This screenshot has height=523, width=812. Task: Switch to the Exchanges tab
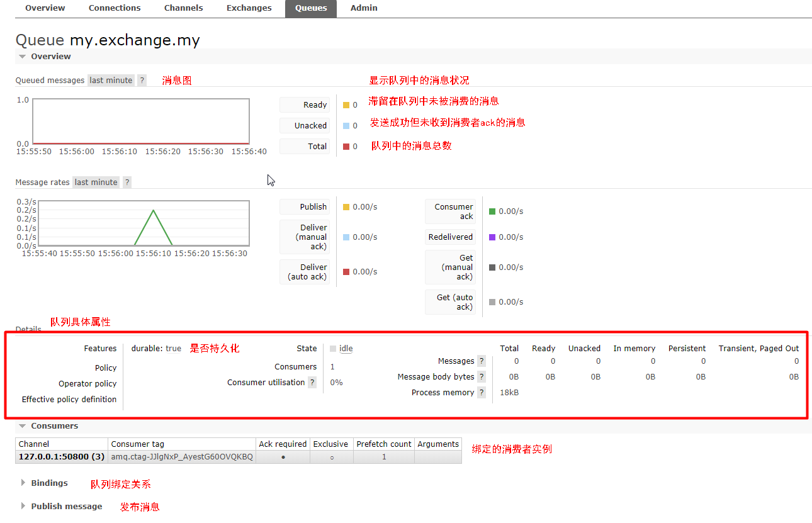(x=249, y=8)
